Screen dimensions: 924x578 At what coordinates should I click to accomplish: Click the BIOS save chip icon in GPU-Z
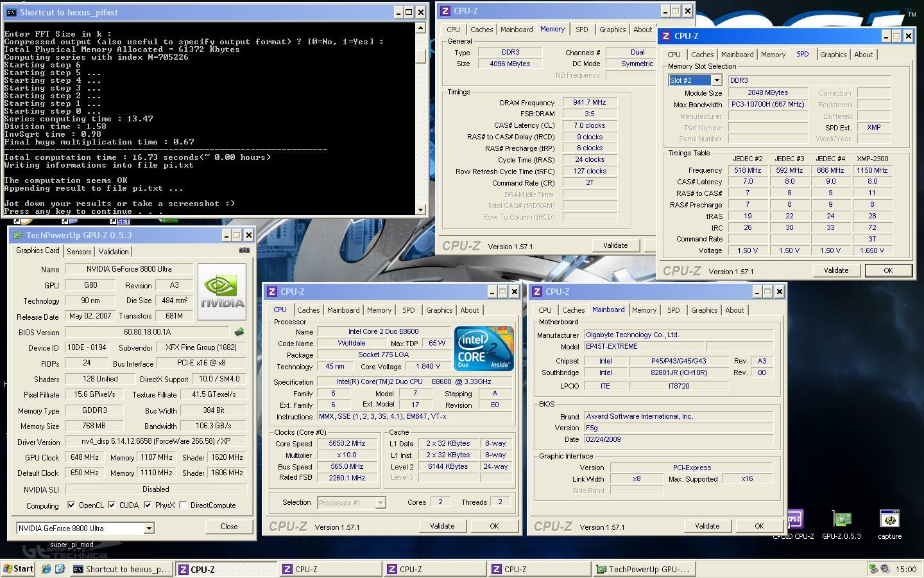coord(239,332)
